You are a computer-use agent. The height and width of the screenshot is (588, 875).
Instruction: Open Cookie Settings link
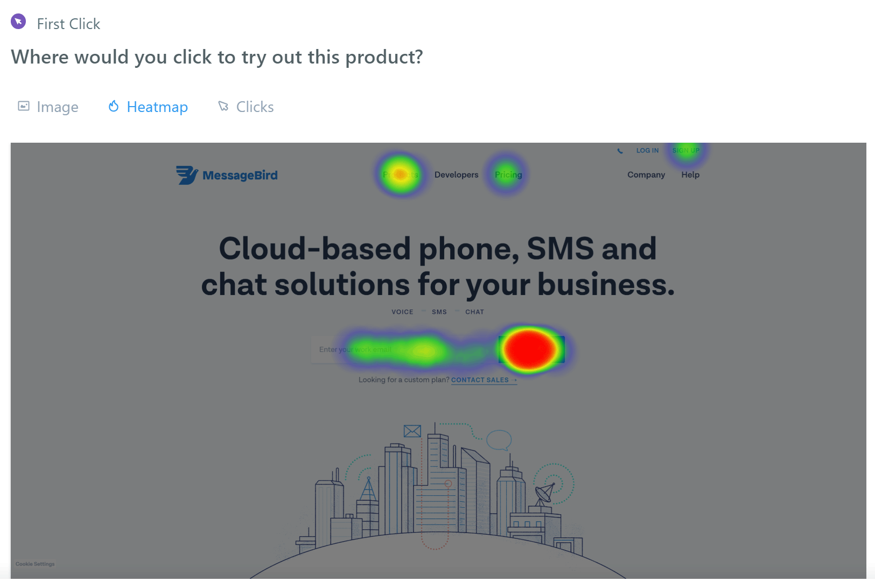click(x=35, y=564)
